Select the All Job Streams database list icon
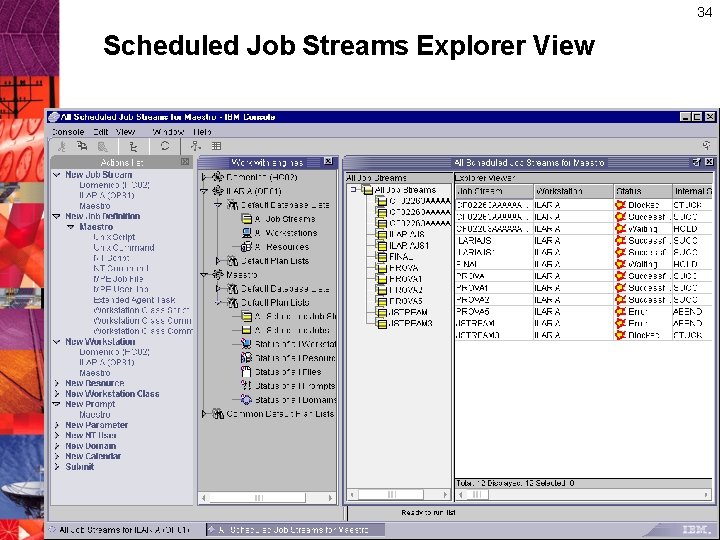The image size is (720, 540). click(247, 219)
